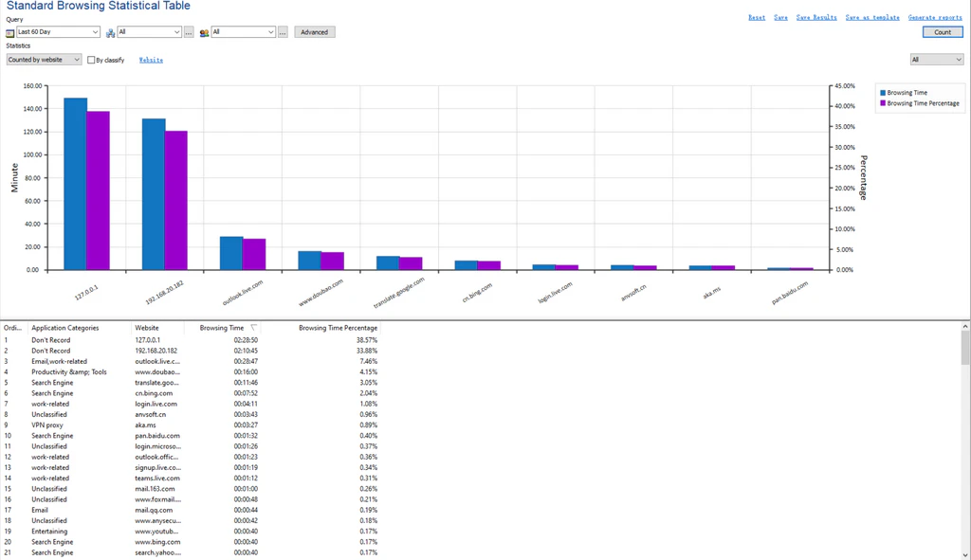Click the calendar icon beside Last 60 Day

point(9,33)
